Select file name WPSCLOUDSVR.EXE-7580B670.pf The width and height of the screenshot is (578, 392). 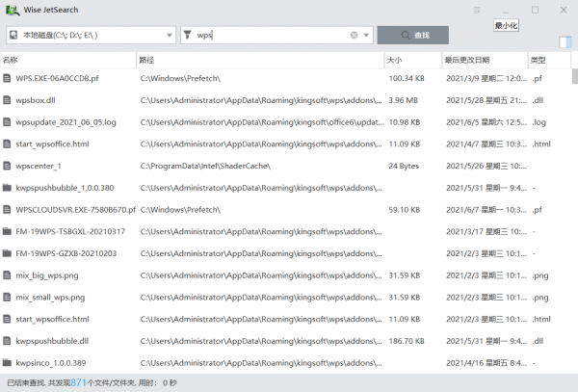[75, 210]
